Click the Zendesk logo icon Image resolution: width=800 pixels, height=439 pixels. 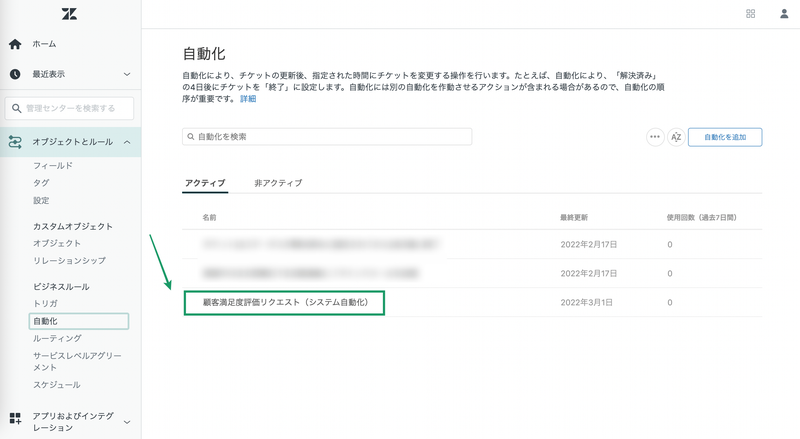[x=69, y=14]
